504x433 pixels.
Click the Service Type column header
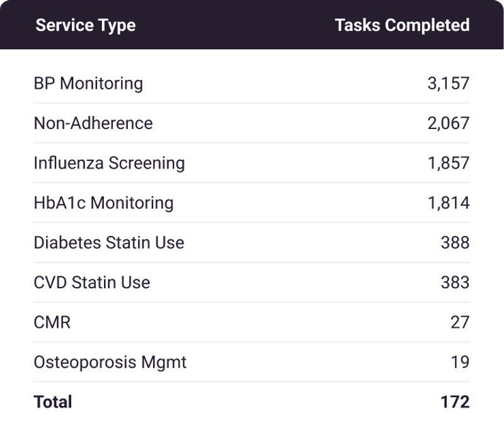click(84, 26)
